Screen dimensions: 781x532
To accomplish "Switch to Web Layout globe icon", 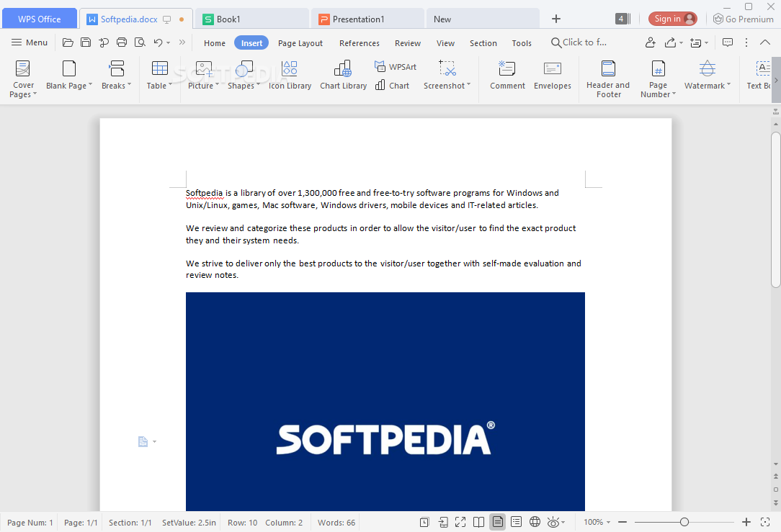I will (535, 521).
